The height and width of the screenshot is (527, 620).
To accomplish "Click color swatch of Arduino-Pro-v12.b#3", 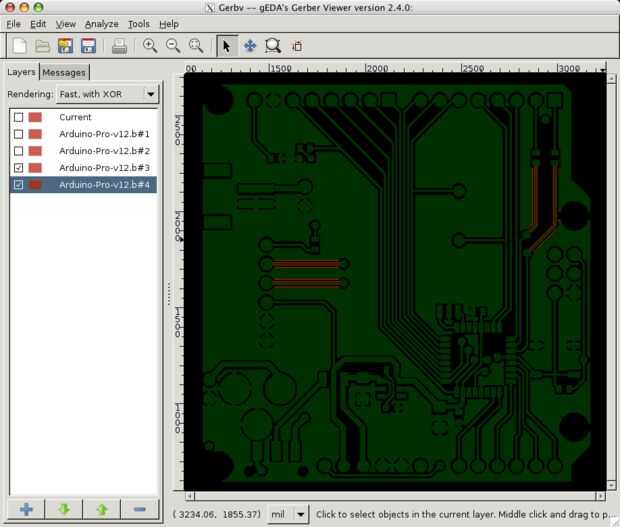I will coord(35,168).
